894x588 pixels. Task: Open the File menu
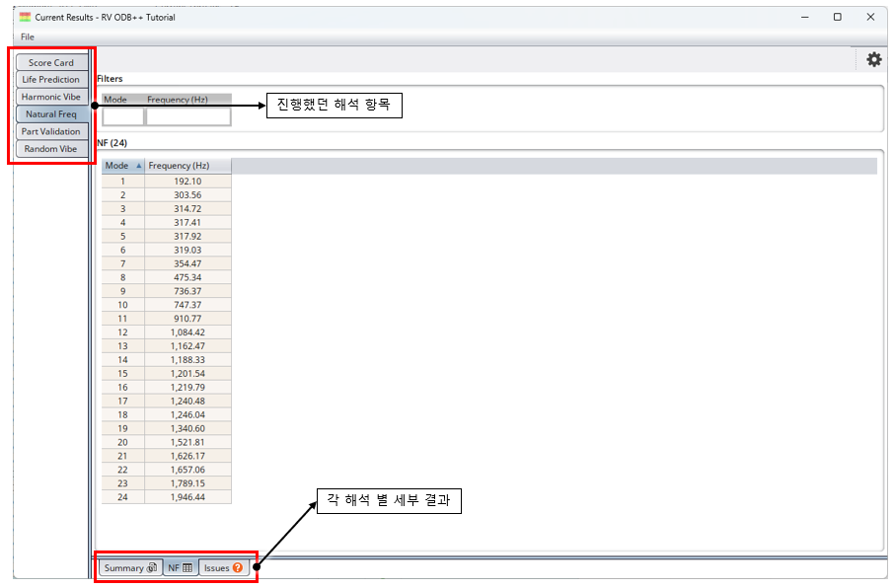click(x=27, y=37)
